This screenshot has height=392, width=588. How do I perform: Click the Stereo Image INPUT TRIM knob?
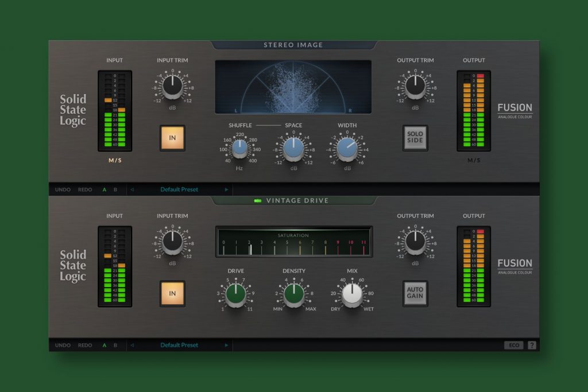(x=172, y=87)
